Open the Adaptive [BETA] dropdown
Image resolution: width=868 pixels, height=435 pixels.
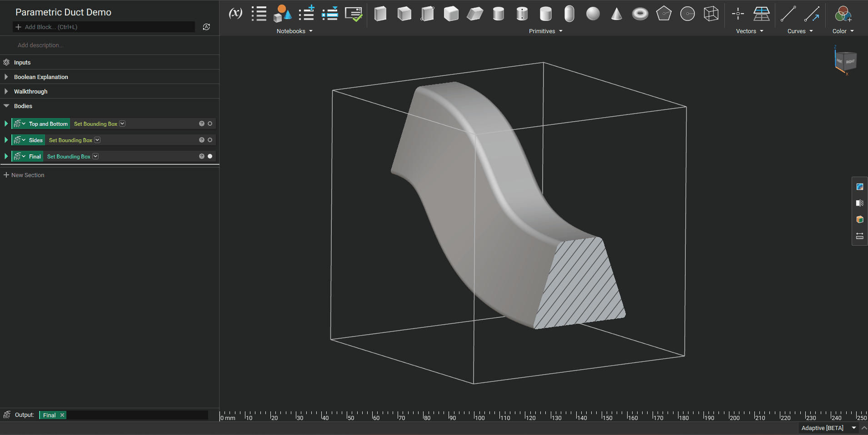coord(828,428)
